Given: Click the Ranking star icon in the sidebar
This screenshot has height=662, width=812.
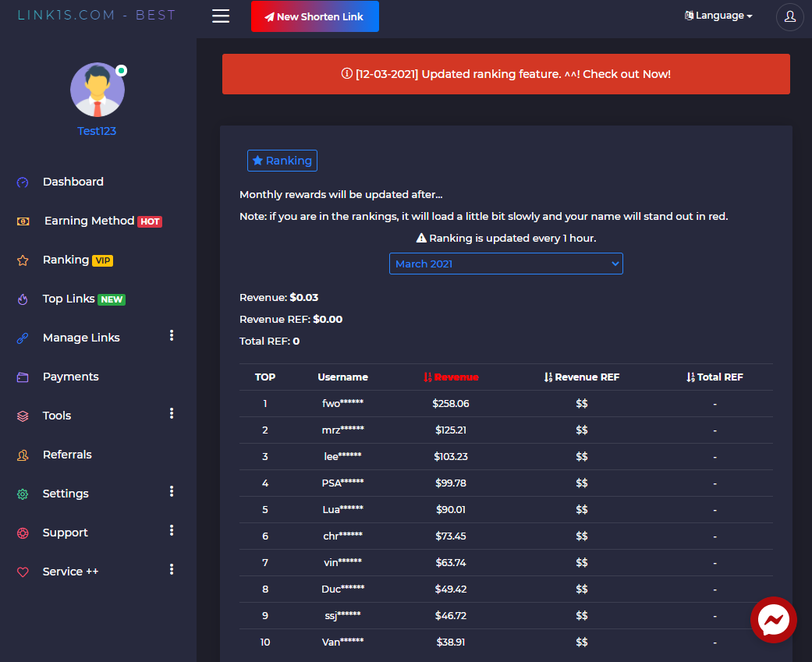Looking at the screenshot, I should [x=23, y=260].
